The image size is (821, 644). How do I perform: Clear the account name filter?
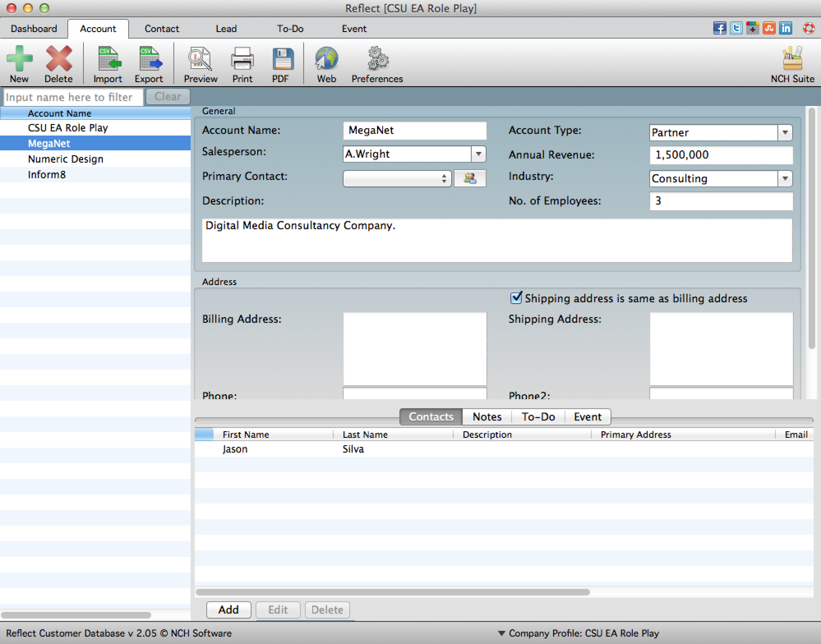coord(168,97)
